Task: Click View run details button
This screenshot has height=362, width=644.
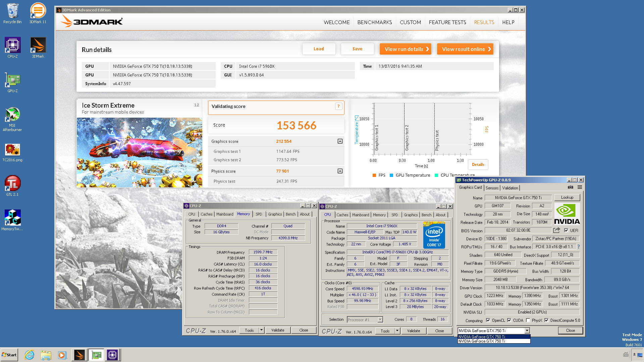Action: 405,49
